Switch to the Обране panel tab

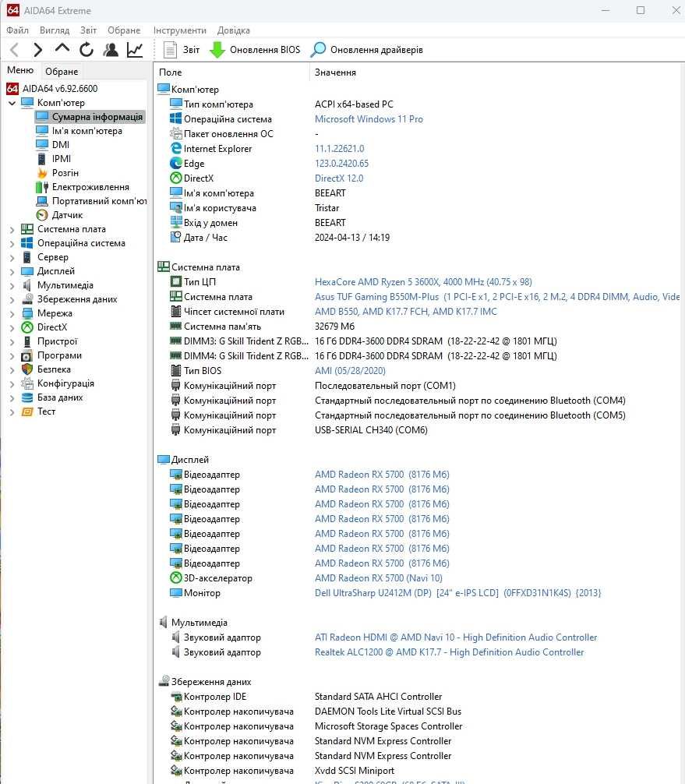(62, 71)
